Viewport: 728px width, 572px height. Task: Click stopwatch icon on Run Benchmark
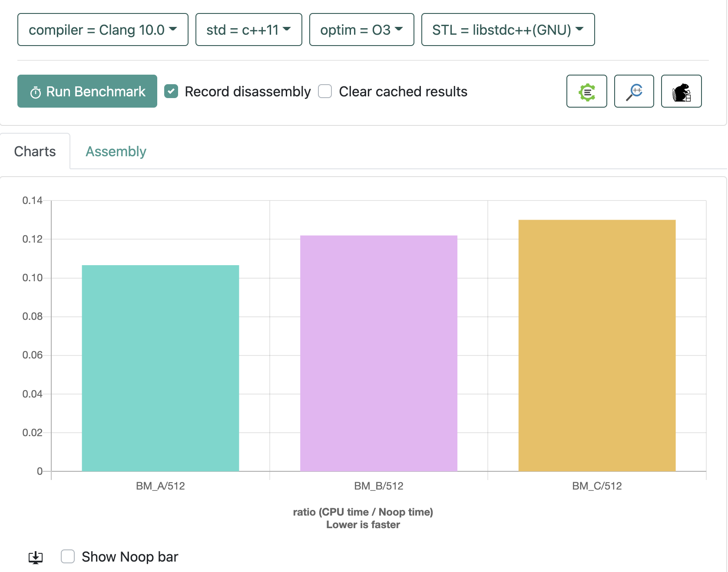coord(36,92)
